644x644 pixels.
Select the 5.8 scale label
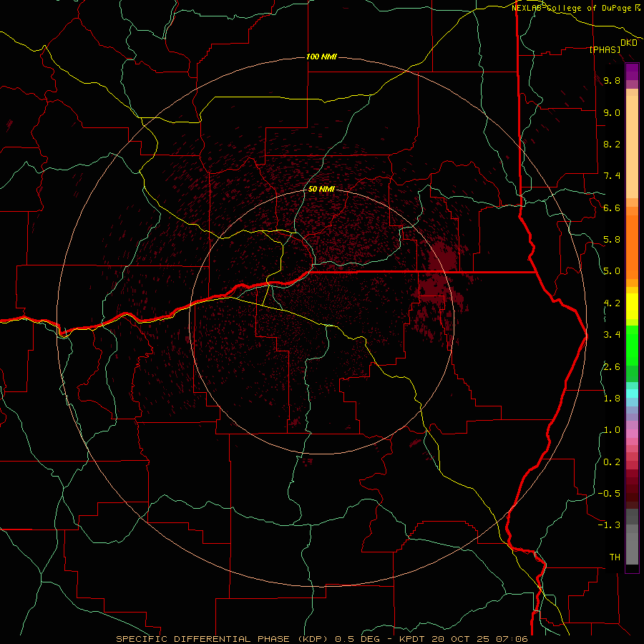[x=612, y=240]
